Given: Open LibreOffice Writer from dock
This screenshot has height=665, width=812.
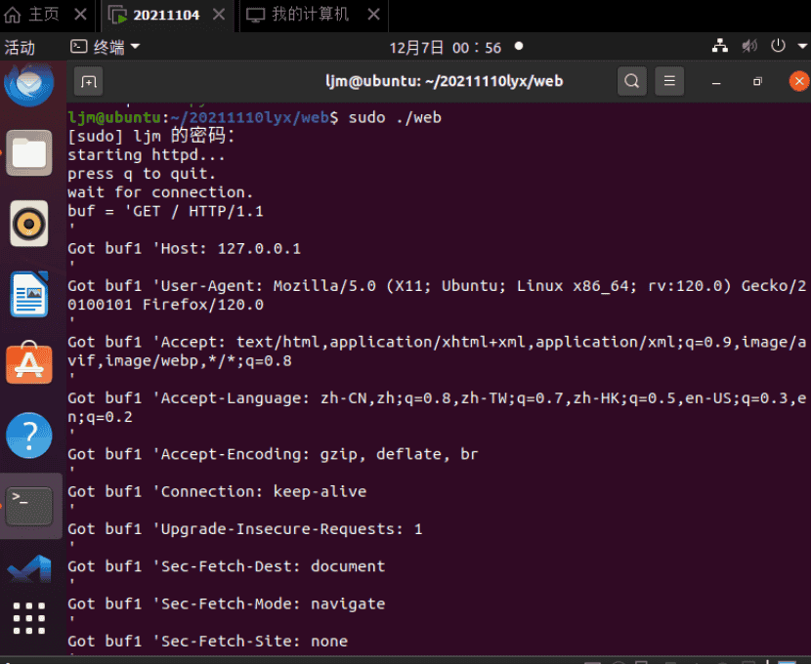Looking at the screenshot, I should pos(29,294).
